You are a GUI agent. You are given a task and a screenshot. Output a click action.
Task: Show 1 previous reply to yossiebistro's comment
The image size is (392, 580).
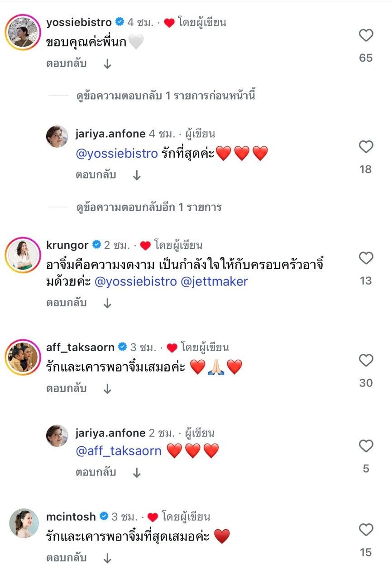(166, 96)
